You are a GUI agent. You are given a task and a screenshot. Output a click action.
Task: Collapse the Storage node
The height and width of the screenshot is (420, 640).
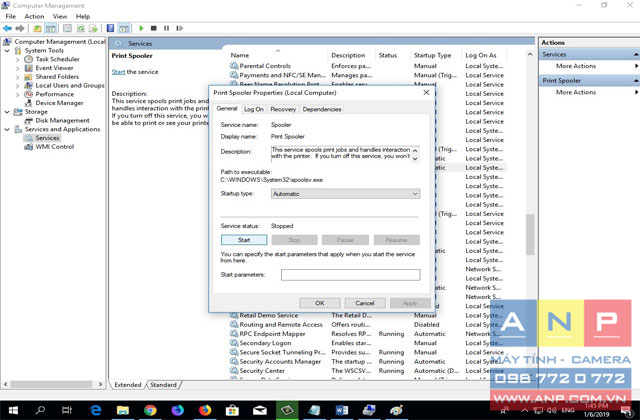pyautogui.click(x=7, y=112)
